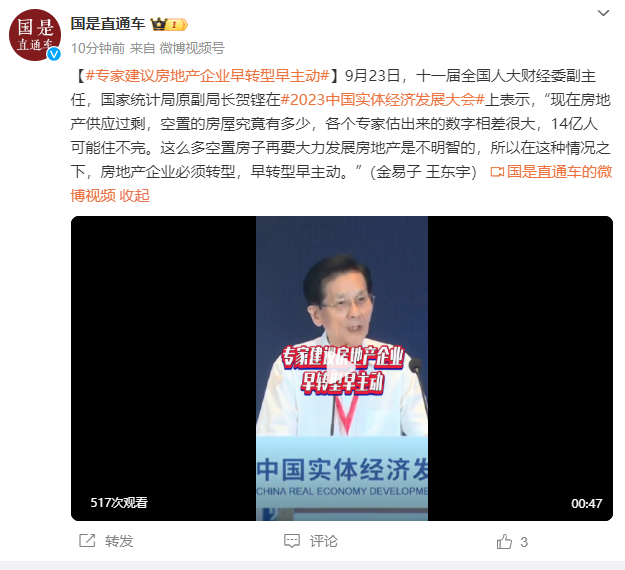This screenshot has height=570, width=625.
Task: Open hashtag #2023中国实体经济发展大会#
Action: pyautogui.click(x=383, y=100)
